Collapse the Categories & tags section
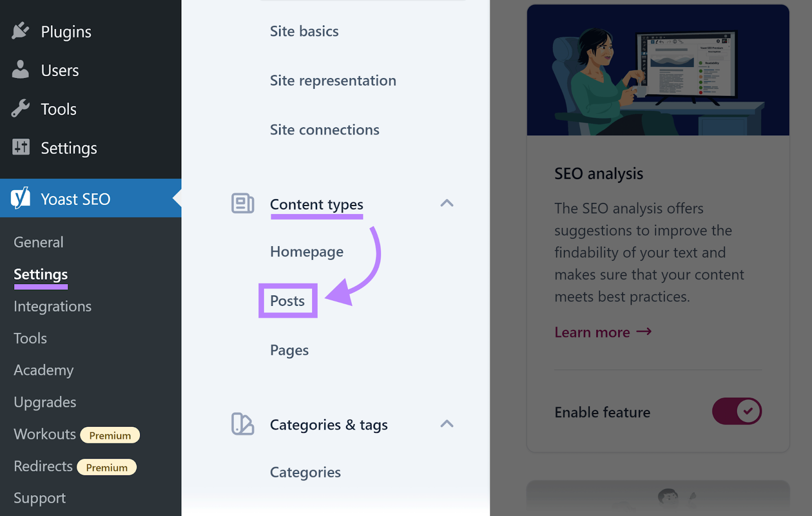812x516 pixels. [x=447, y=424]
